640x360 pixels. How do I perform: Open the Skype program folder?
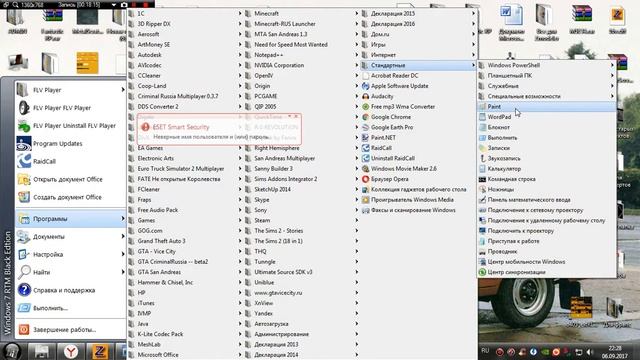302,200
